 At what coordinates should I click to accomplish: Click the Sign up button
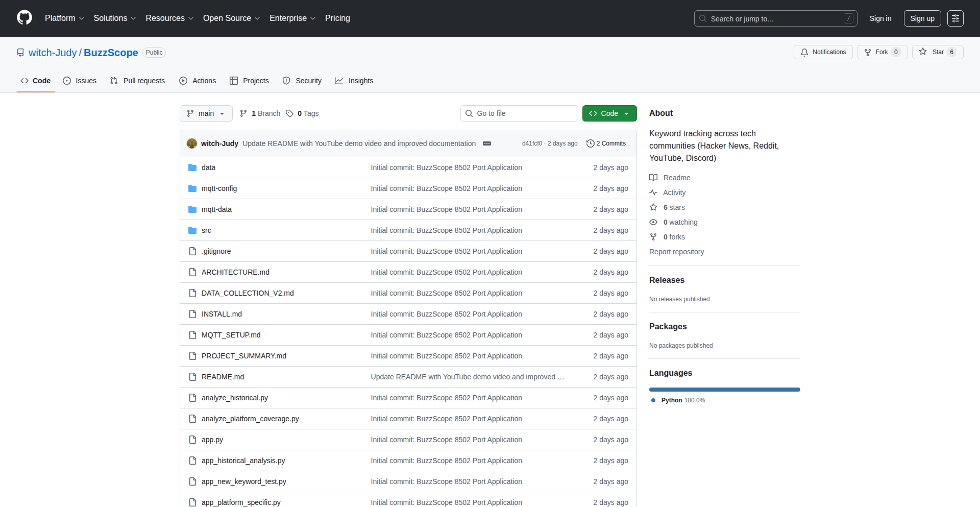pyautogui.click(x=922, y=18)
